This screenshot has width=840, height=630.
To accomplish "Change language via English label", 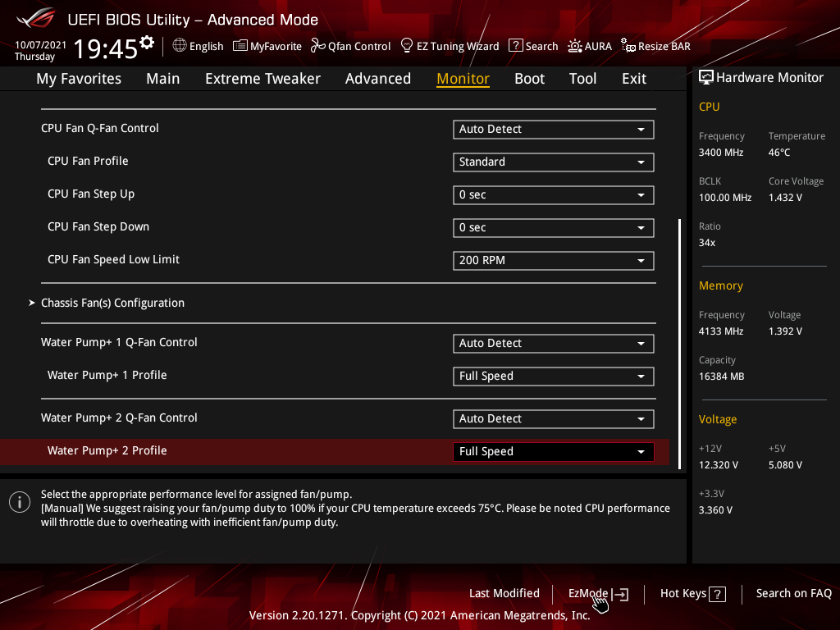I will [x=206, y=46].
